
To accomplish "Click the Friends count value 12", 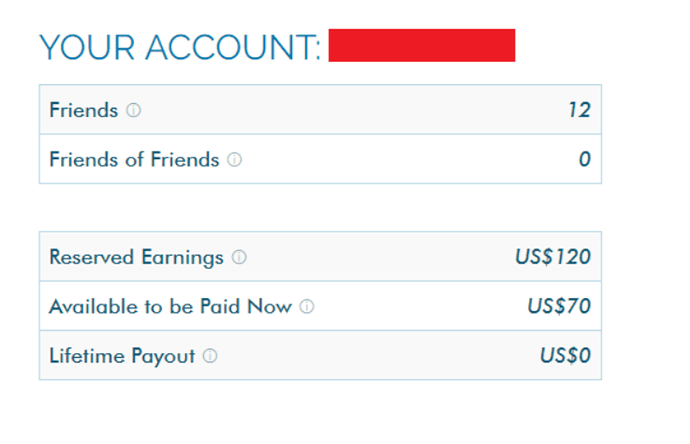I will 579,110.
